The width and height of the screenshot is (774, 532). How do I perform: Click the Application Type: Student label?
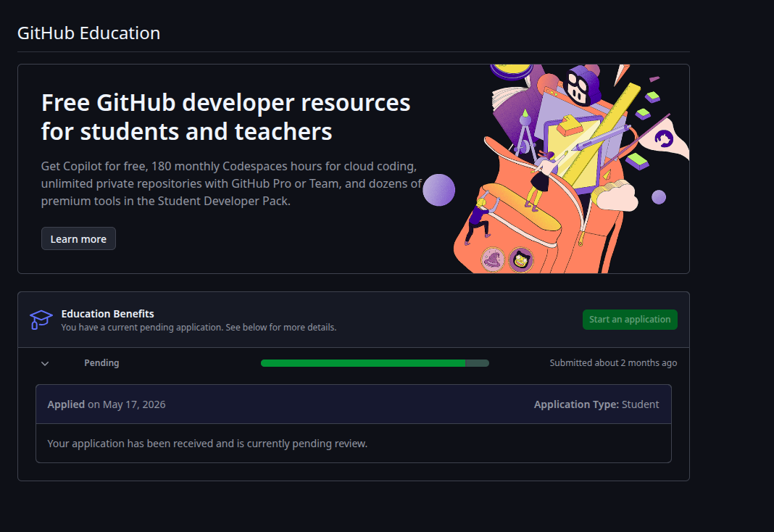(596, 404)
